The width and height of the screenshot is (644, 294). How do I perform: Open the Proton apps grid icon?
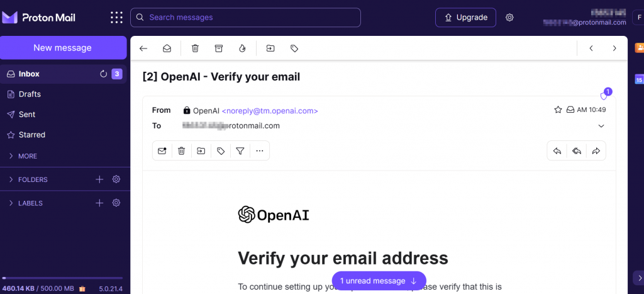tap(116, 18)
